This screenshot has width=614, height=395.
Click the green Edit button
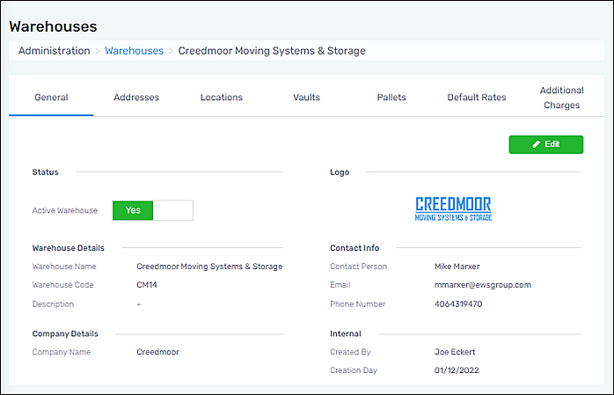pyautogui.click(x=546, y=144)
